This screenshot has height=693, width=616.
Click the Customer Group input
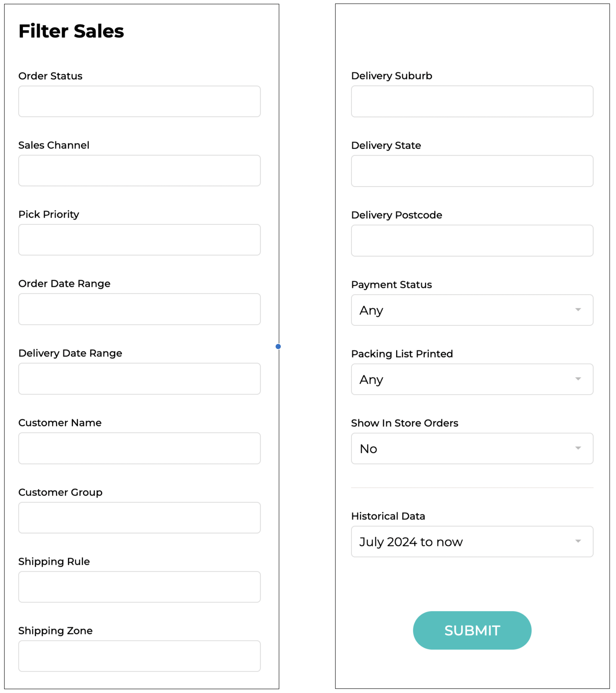click(x=139, y=518)
